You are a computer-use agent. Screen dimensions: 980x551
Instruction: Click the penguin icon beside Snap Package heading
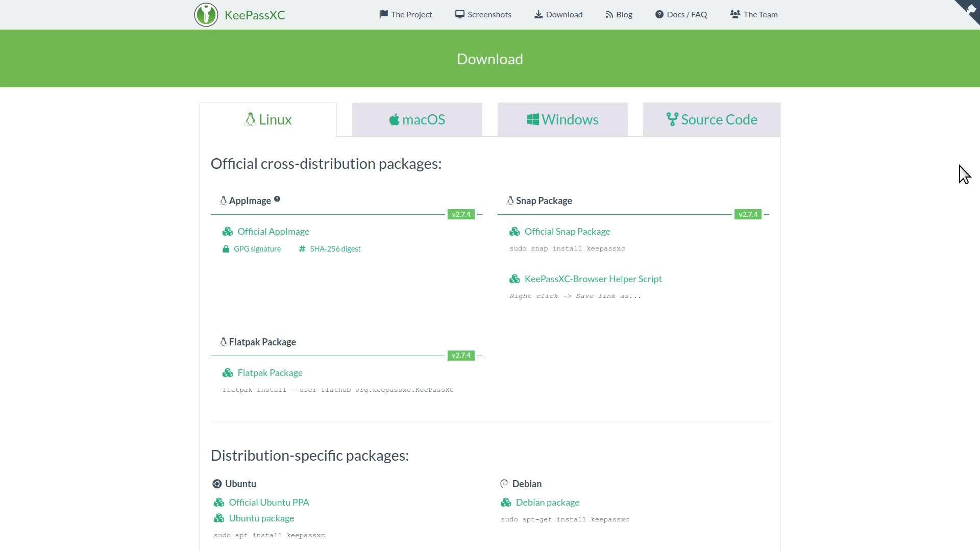coord(510,201)
